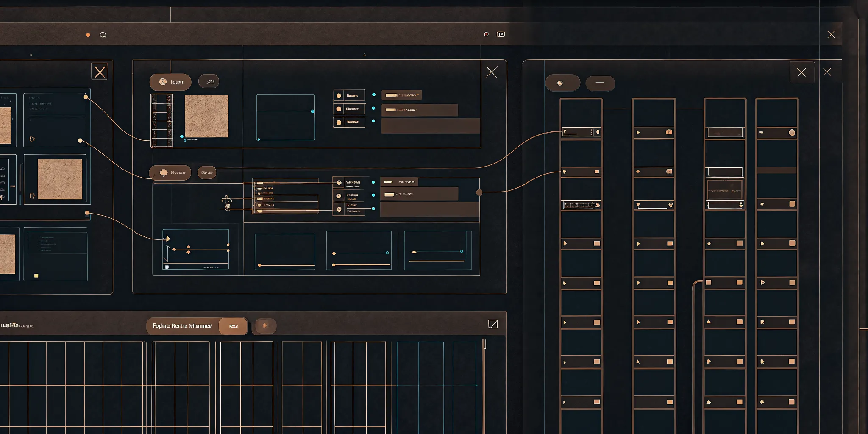Click the teal-ended upper slider in the third box

pyautogui.click(x=361, y=253)
